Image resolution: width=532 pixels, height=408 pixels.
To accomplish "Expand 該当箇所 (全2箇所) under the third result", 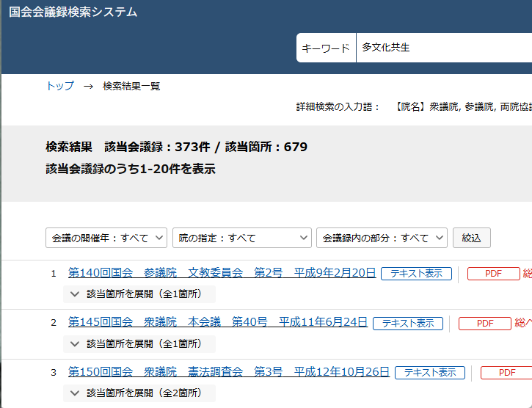I will 139,393.
